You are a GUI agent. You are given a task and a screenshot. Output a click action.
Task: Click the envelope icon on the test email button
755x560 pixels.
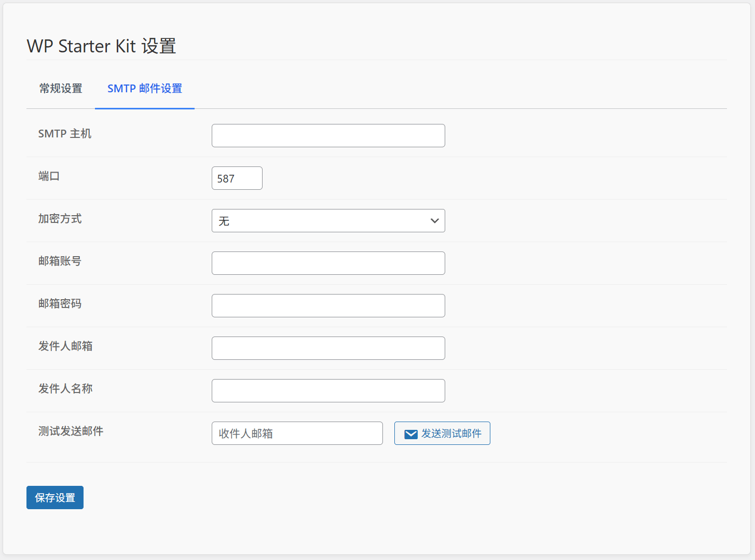pyautogui.click(x=410, y=433)
